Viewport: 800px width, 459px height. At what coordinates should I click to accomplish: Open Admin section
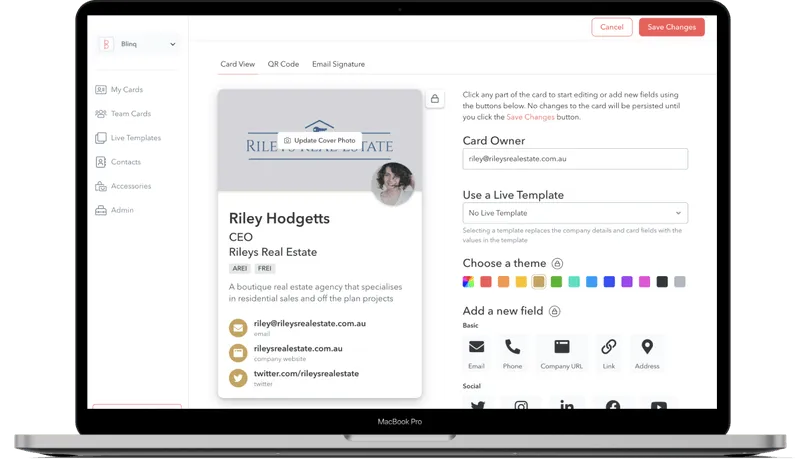pos(114,210)
